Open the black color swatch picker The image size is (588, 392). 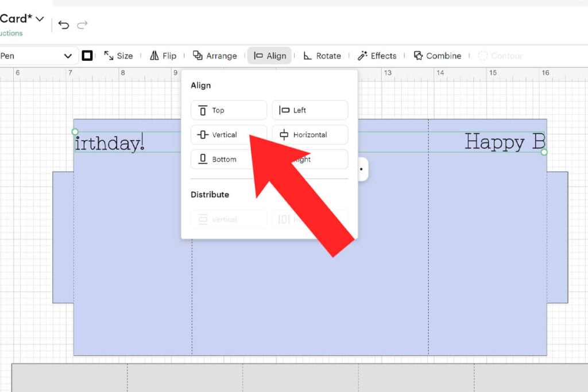(x=87, y=55)
